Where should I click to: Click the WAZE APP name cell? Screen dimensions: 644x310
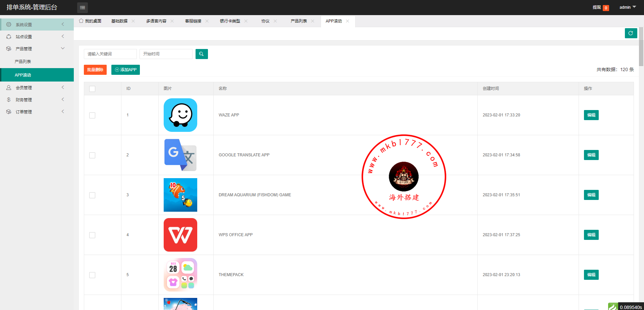pos(345,115)
